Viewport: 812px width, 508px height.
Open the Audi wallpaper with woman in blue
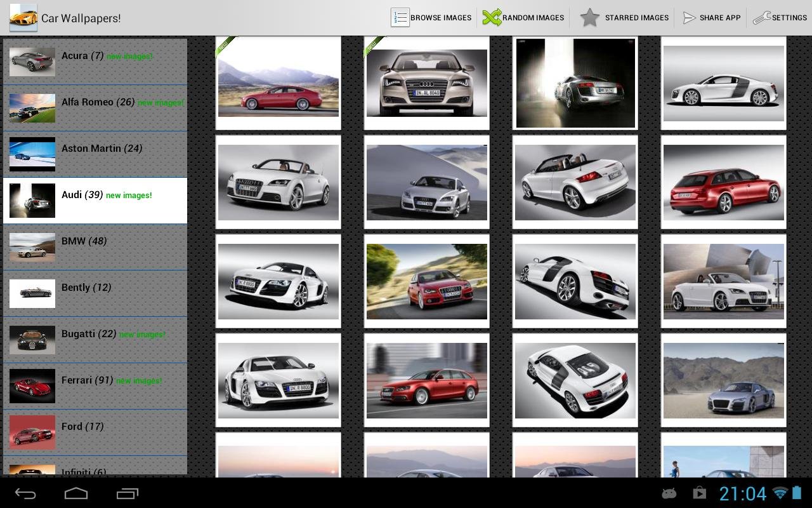724,455
